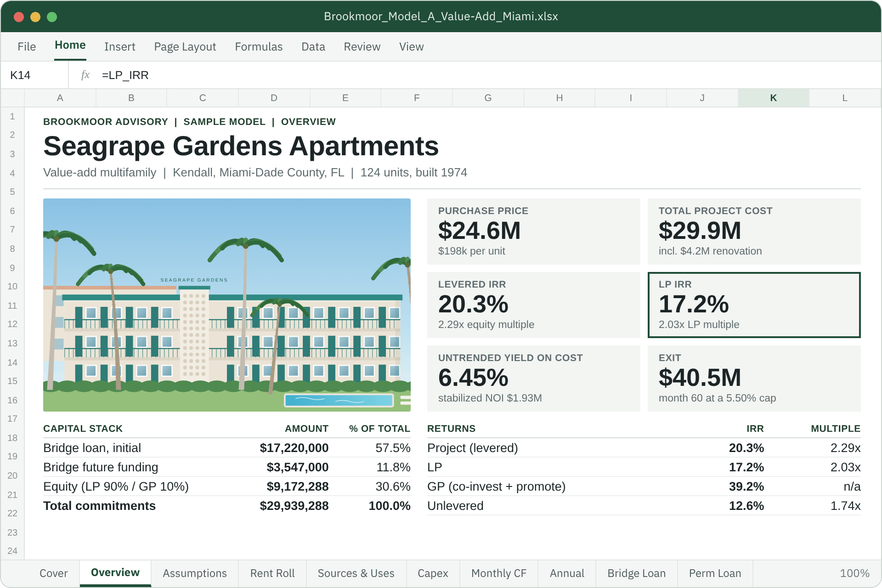Select the LP IRR 17.2% card

(x=754, y=305)
